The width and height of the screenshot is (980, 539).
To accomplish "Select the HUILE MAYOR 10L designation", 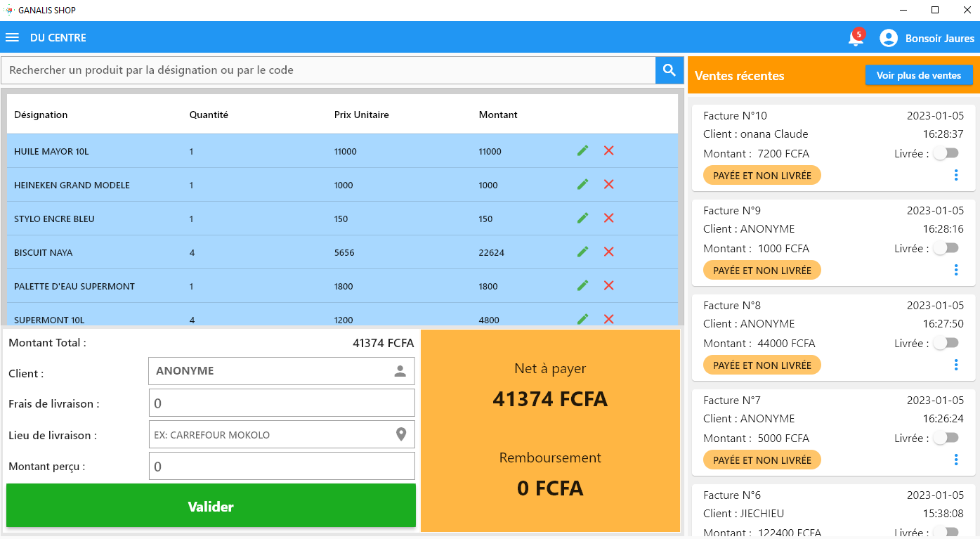I will click(x=51, y=151).
